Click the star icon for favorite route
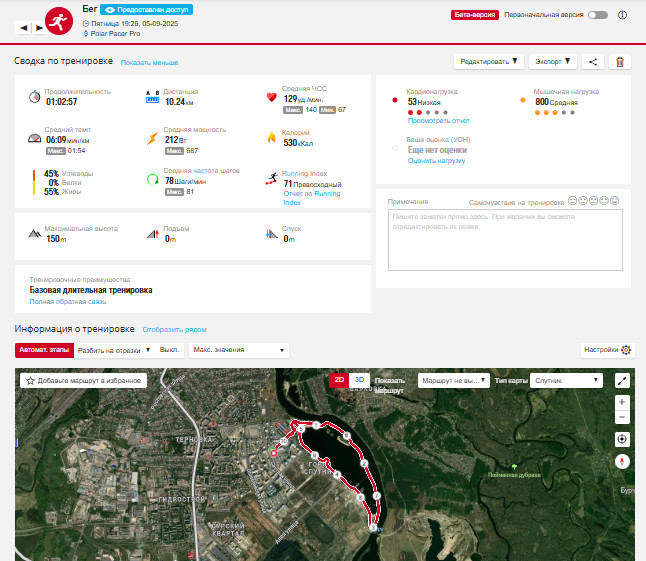This screenshot has width=646, height=561. point(30,381)
